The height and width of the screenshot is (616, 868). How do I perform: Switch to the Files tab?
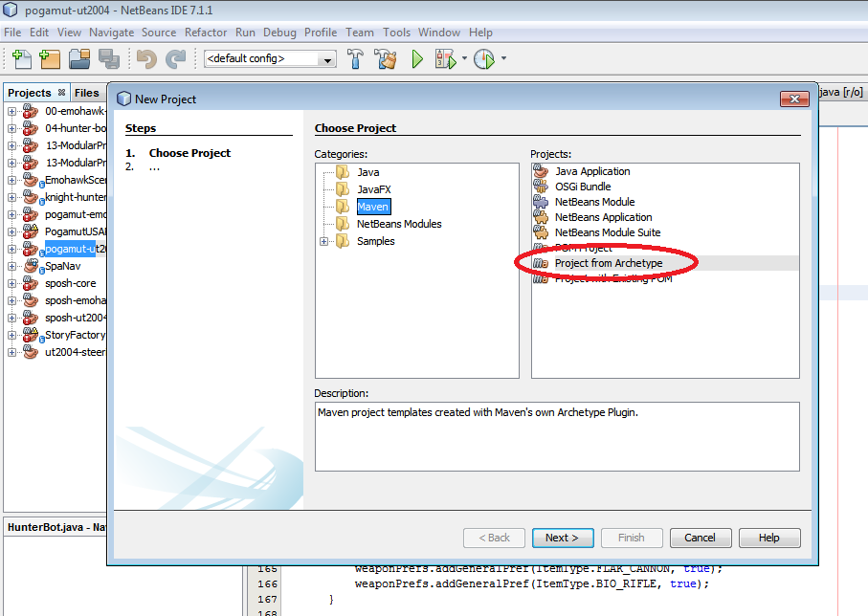point(86,93)
